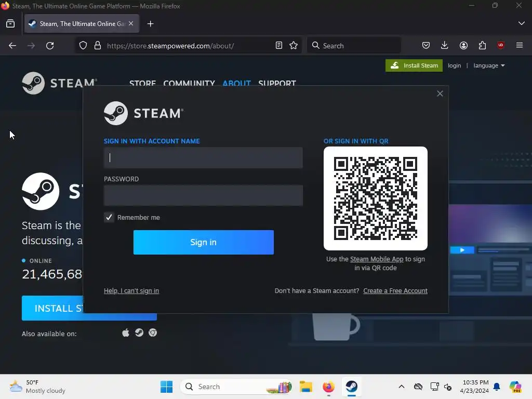Open the language dropdown
Image resolution: width=532 pixels, height=399 pixels.
pos(489,65)
